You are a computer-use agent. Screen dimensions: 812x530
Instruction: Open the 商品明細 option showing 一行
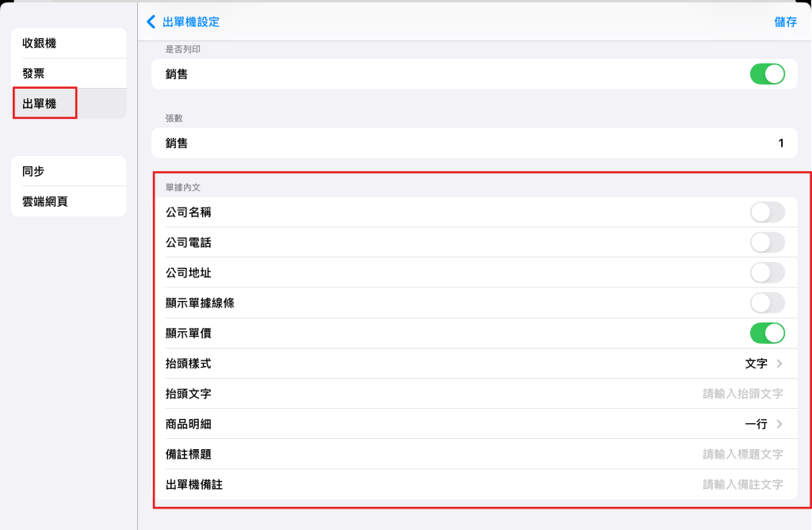pyautogui.click(x=474, y=425)
